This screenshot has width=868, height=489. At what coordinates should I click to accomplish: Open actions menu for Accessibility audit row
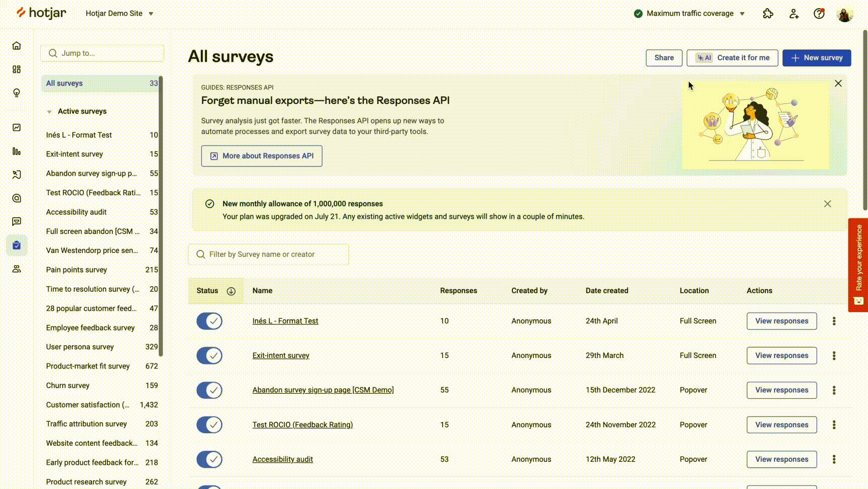pos(834,459)
